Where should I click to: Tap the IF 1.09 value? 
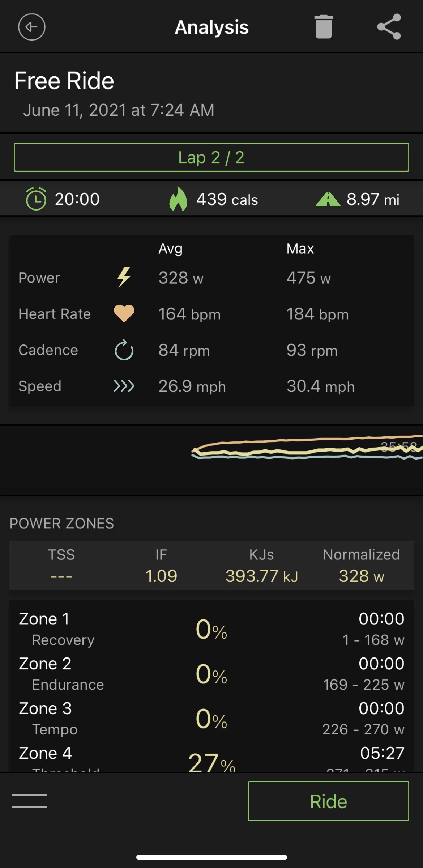[x=161, y=576]
